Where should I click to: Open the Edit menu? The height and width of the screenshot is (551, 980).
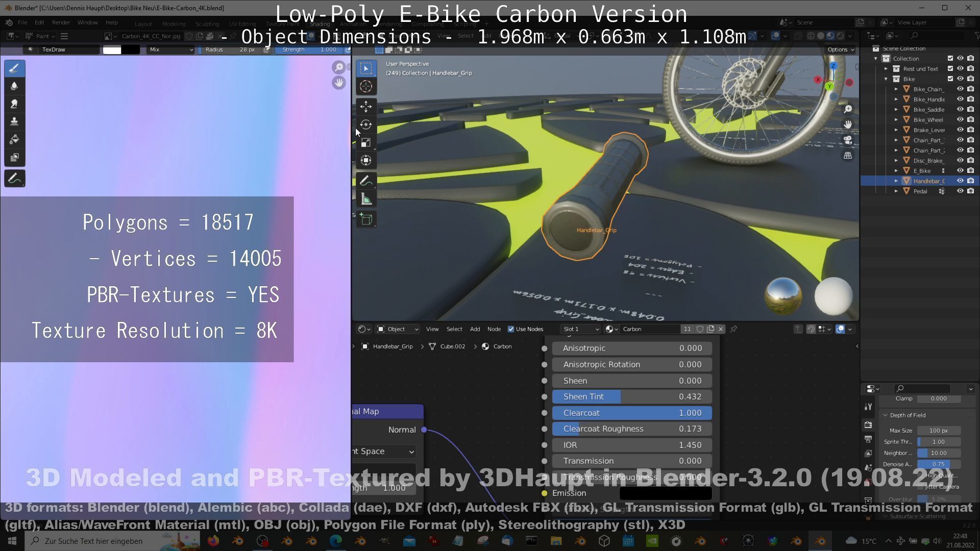(39, 22)
